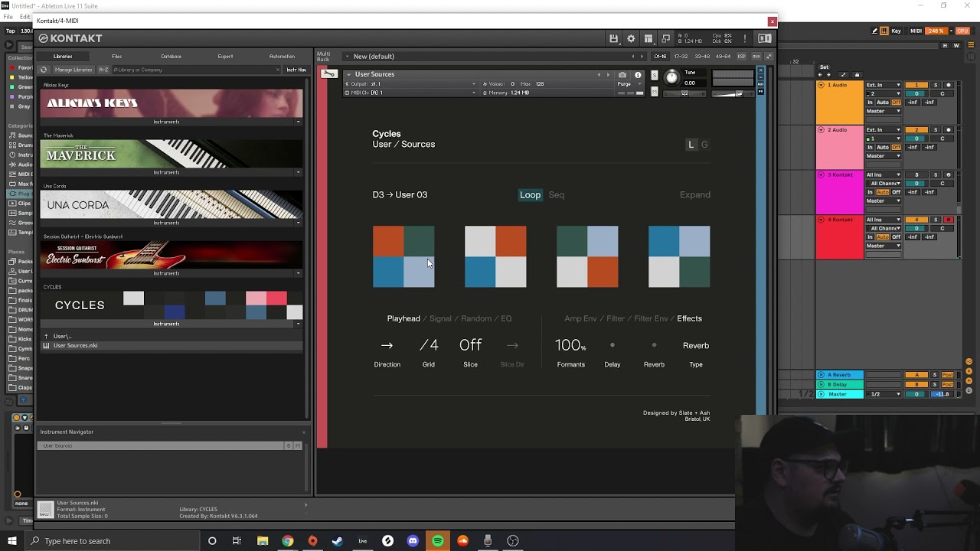The height and width of the screenshot is (551, 980).
Task: Select the Filter Env tab in Cycles
Action: 651,319
